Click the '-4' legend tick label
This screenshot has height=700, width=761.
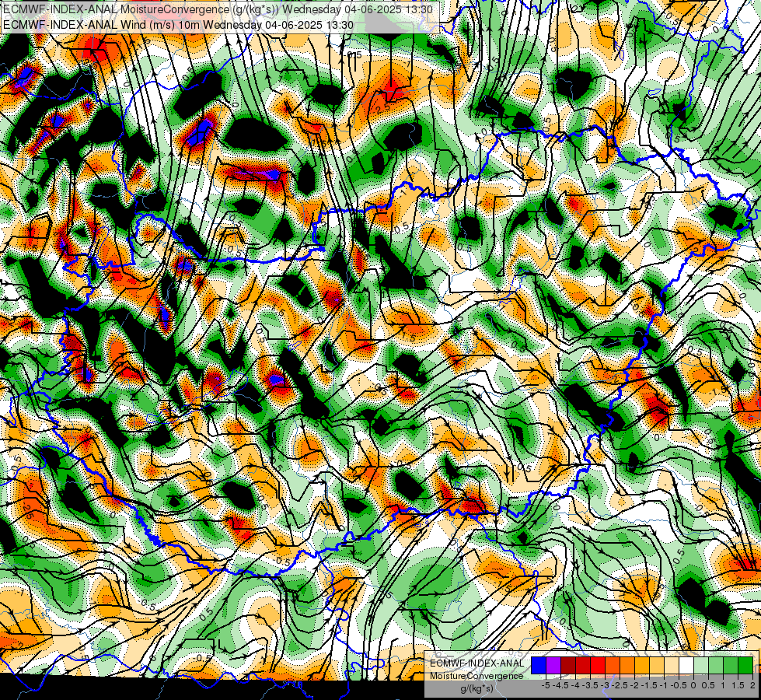point(575,685)
